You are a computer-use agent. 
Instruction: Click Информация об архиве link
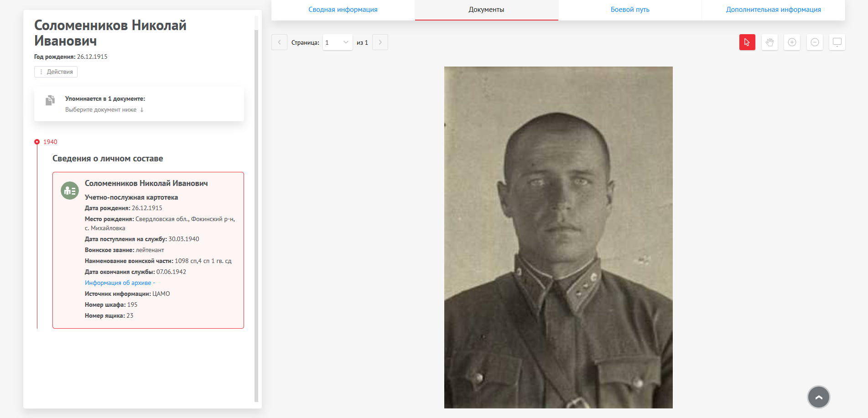(x=120, y=283)
